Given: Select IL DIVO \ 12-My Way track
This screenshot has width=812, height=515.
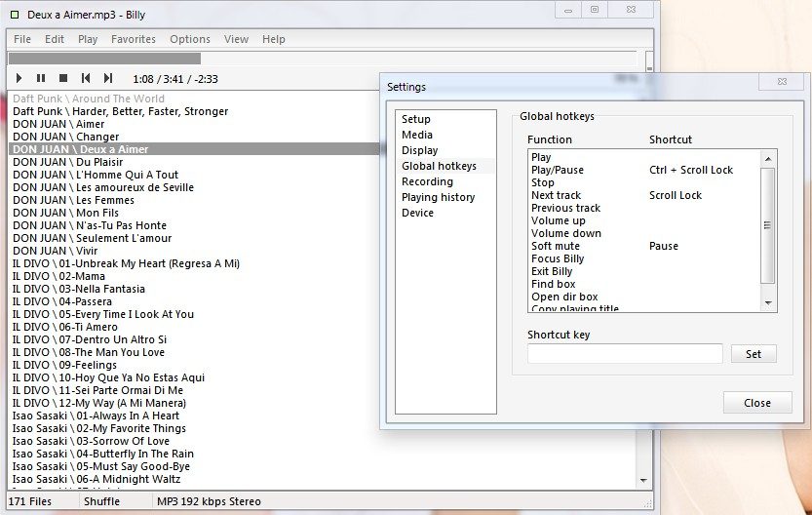Looking at the screenshot, I should (99, 403).
